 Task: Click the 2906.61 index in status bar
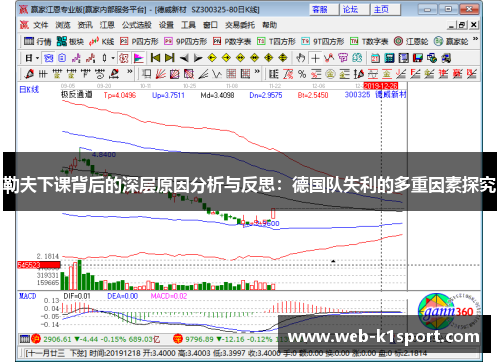57,339
